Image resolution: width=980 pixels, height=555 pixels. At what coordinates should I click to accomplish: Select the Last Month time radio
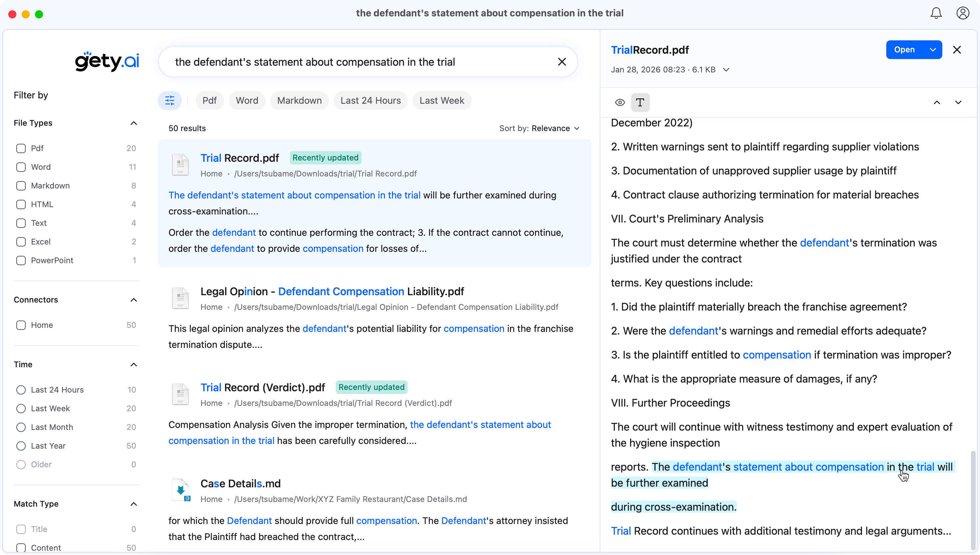(21, 427)
